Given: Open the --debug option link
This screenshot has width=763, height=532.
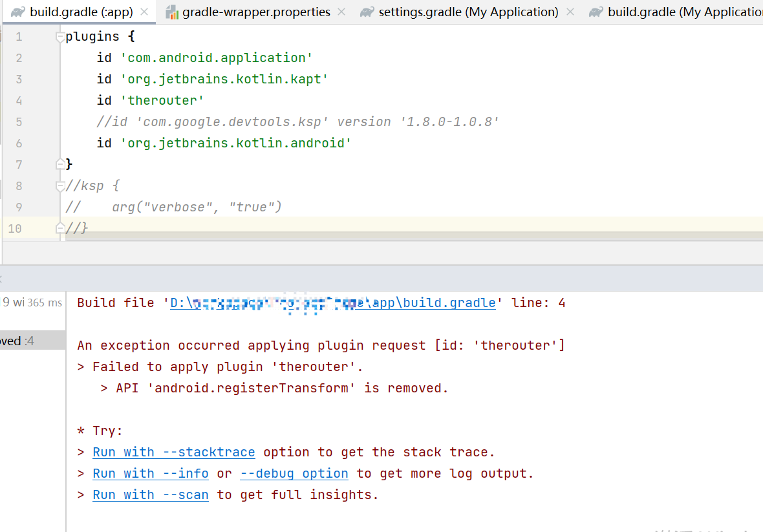Looking at the screenshot, I should click(294, 473).
